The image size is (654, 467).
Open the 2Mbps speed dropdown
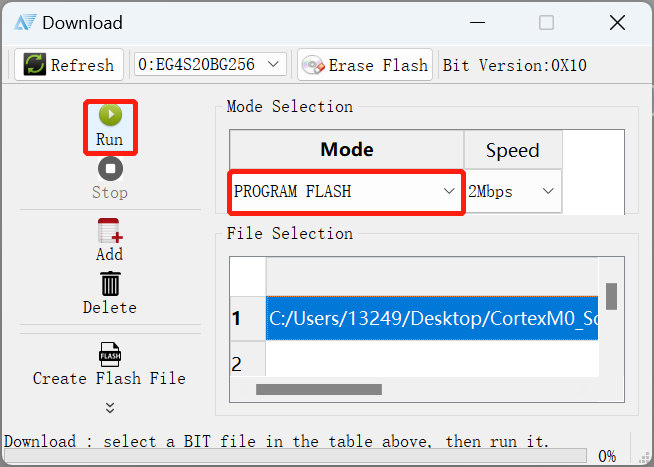[513, 191]
